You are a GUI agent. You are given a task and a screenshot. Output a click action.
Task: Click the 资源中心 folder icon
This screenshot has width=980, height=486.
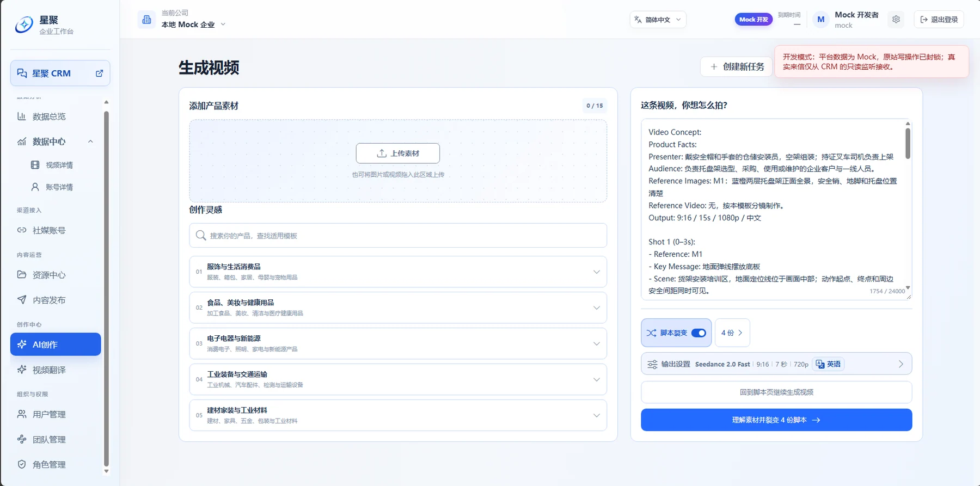tap(22, 275)
